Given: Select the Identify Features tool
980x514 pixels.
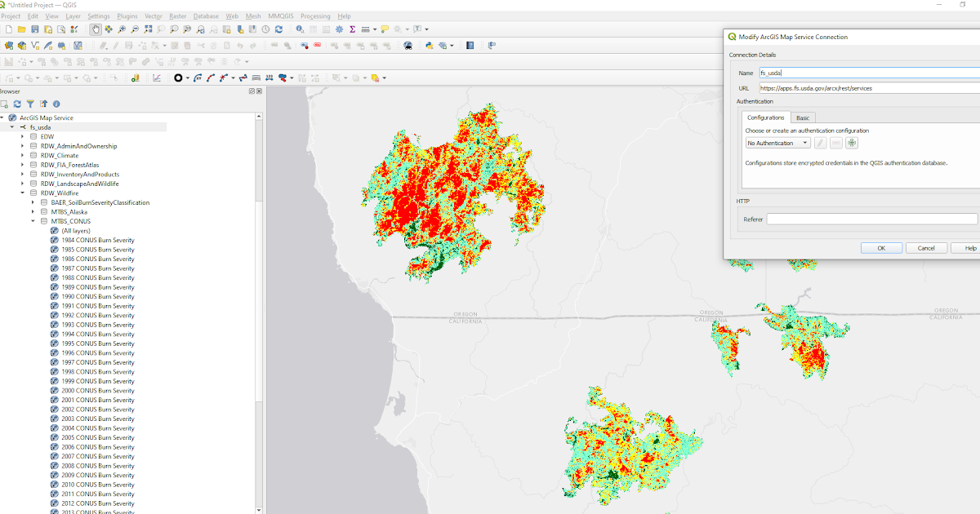Looking at the screenshot, I should coord(300,29).
